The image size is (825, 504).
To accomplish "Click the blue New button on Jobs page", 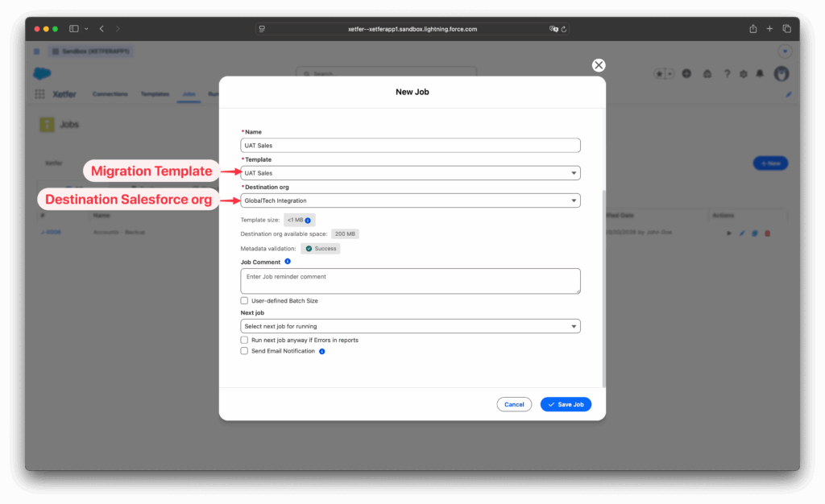I will [x=770, y=163].
